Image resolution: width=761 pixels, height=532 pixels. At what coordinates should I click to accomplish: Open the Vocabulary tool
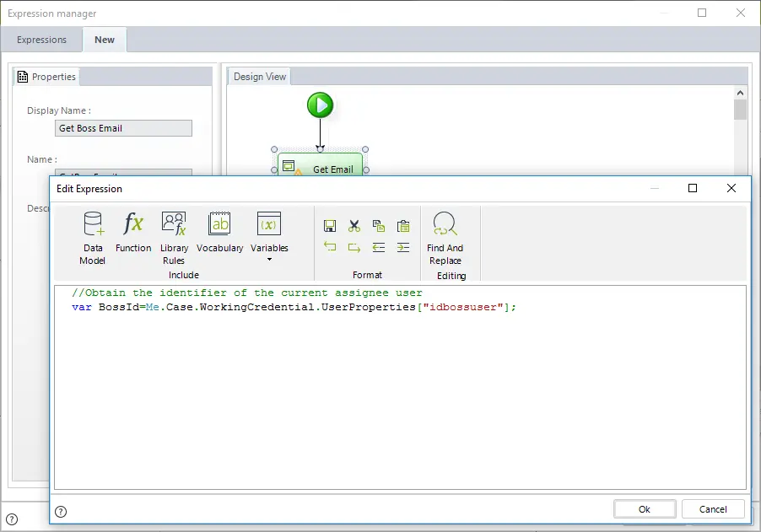(220, 232)
